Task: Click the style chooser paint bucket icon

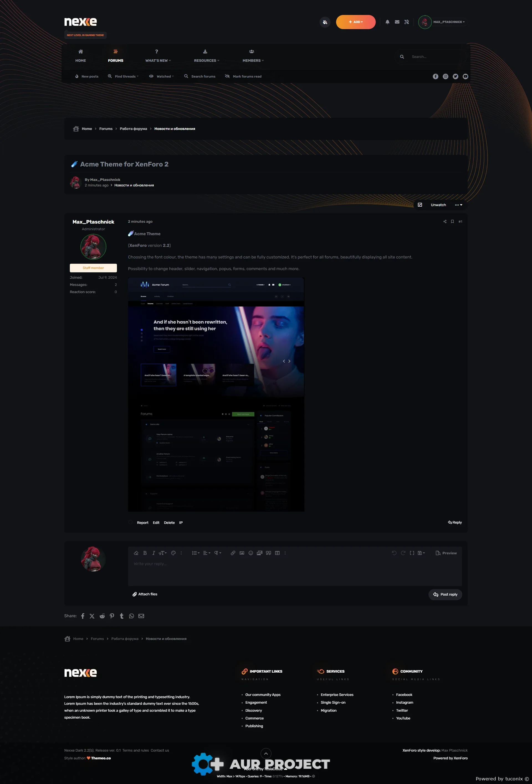Action: point(325,22)
